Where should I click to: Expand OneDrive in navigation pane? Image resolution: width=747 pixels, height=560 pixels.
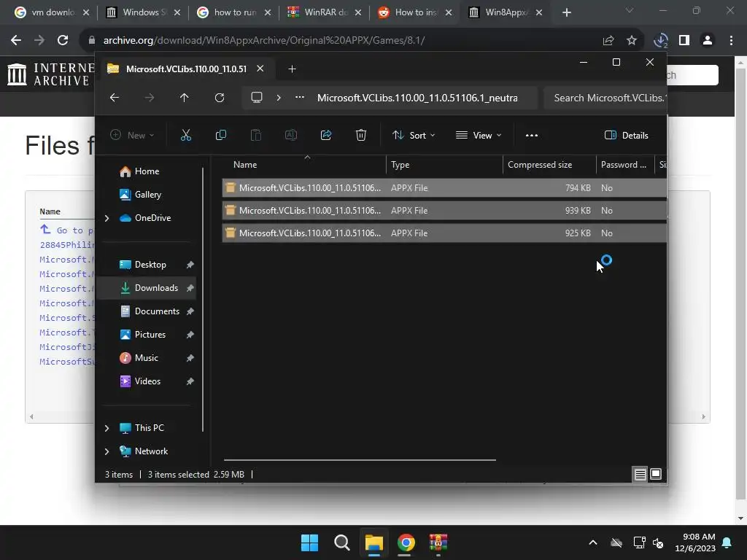click(107, 218)
